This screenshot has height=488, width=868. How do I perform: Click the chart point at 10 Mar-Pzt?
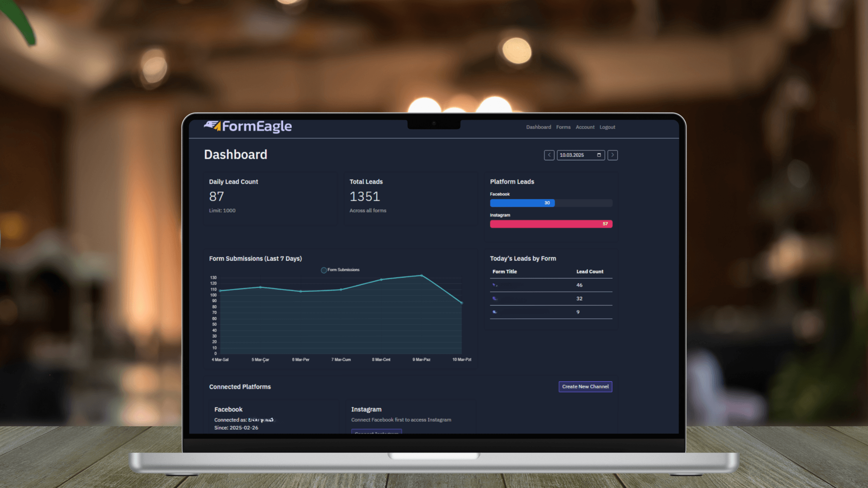(x=462, y=303)
